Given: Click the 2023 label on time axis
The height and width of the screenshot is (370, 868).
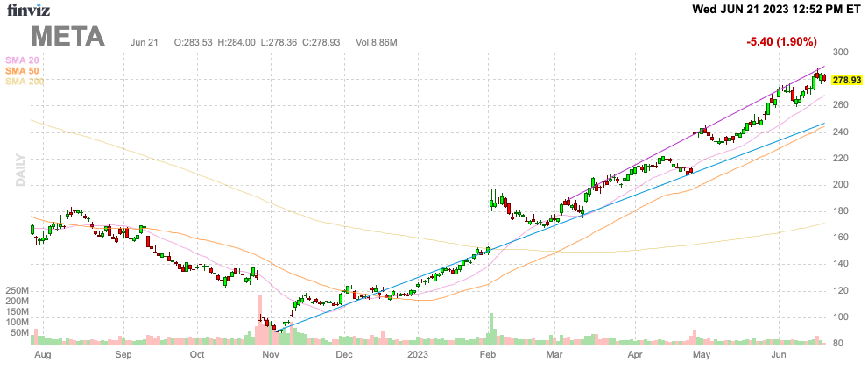Looking at the screenshot, I should 415,356.
